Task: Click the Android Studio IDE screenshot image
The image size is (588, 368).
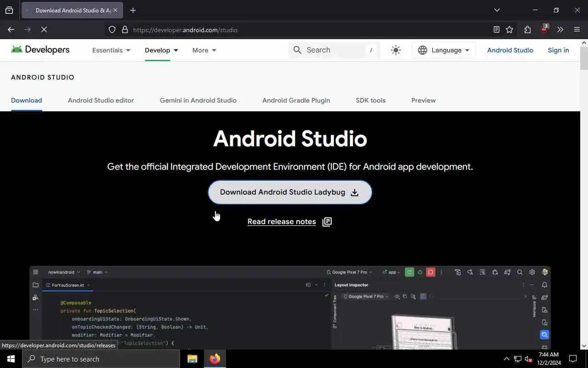Action: pyautogui.click(x=290, y=307)
